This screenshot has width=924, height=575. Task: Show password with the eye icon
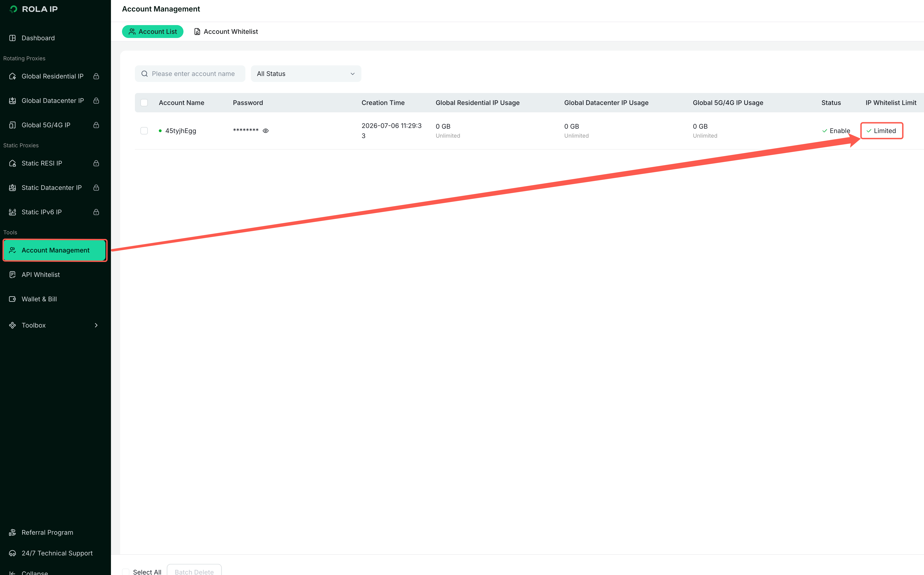click(266, 131)
